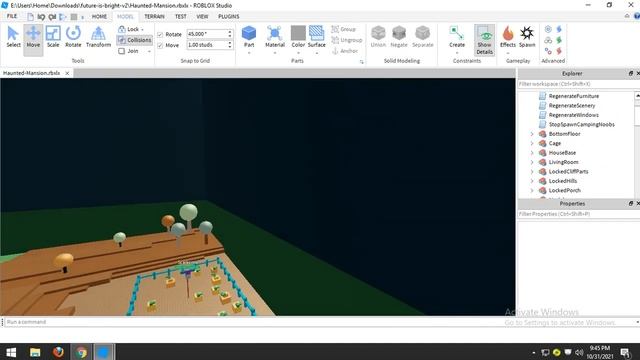Open Chrome from the taskbar
The height and width of the screenshot is (360, 640).
(81, 352)
